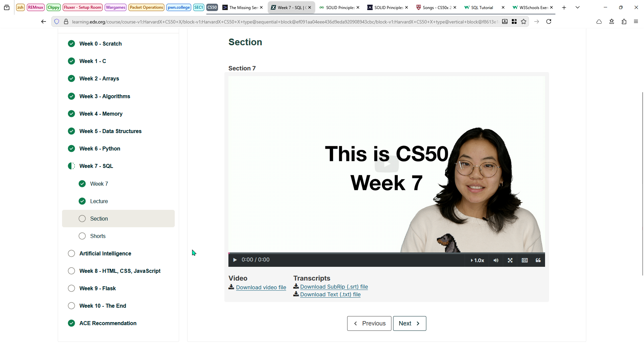Select the Artificial Intelligence completion circle
Viewport: 644px width, 362px height.
[71, 253]
